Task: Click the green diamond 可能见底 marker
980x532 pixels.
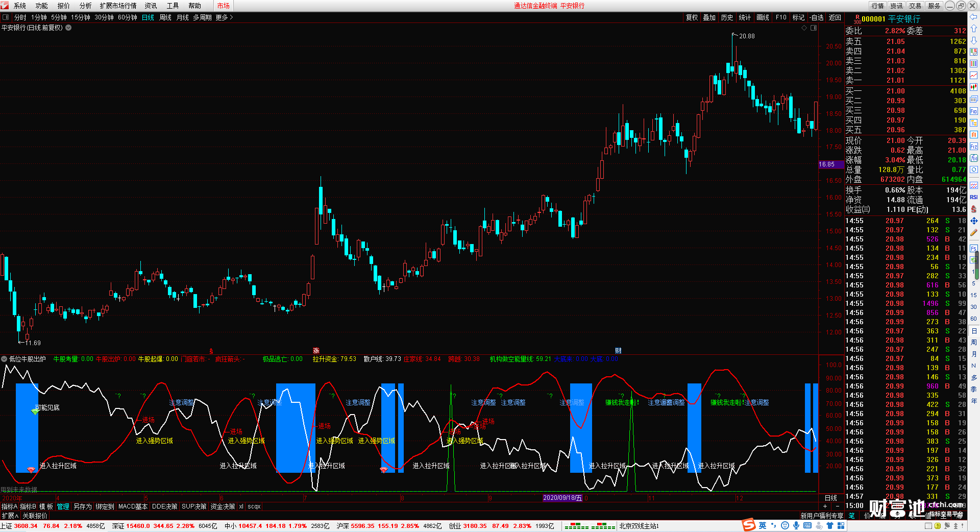Action: point(35,412)
